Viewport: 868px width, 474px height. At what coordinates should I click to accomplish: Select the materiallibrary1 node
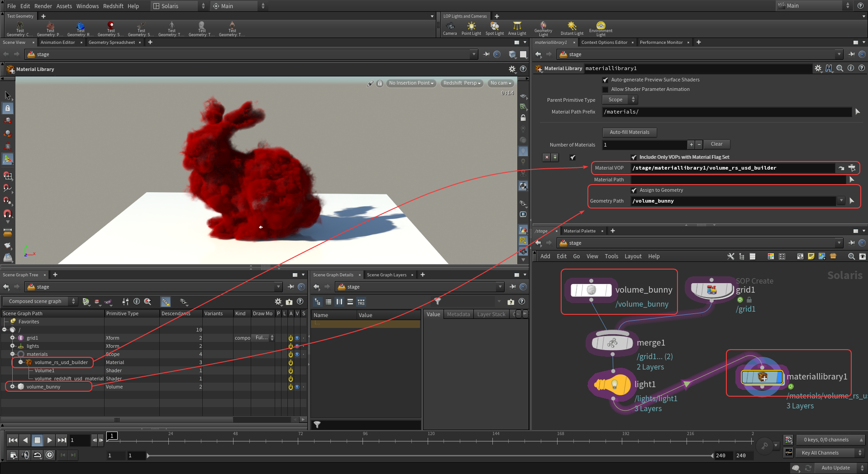[x=762, y=377]
